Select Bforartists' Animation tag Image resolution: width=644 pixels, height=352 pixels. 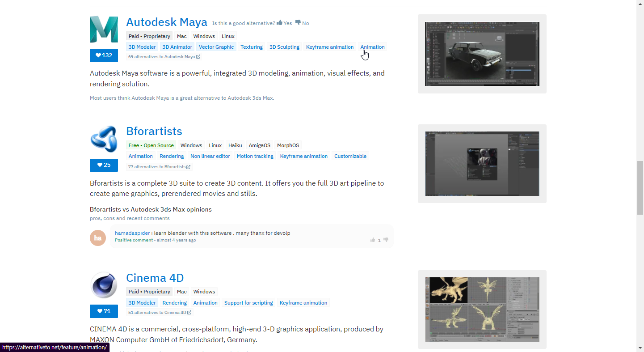[141, 156]
